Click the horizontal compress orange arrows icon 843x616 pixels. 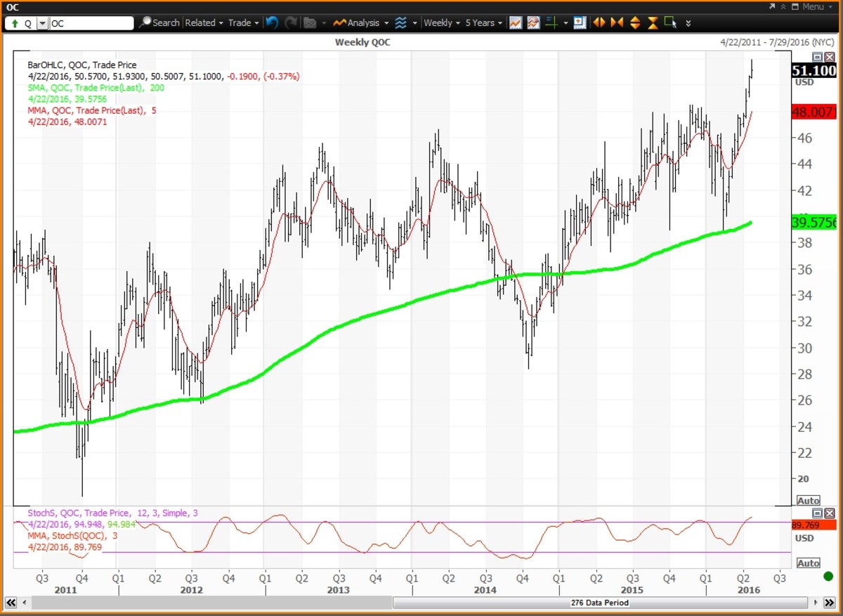point(617,22)
